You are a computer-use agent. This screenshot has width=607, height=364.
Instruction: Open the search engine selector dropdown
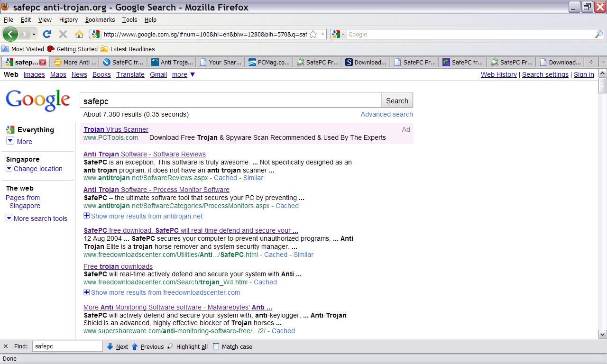(343, 34)
